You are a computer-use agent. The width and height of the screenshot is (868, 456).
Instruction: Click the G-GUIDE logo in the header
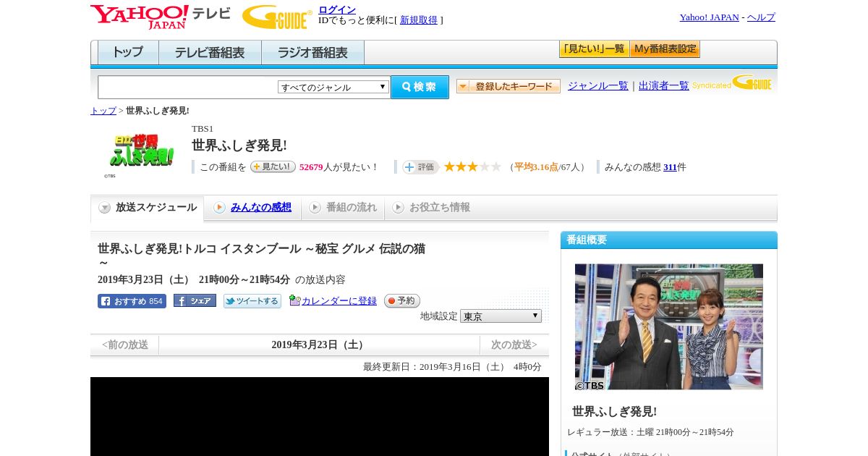point(277,17)
